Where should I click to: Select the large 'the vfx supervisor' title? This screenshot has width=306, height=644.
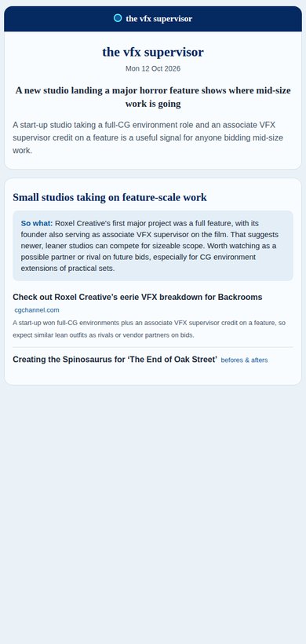(153, 52)
